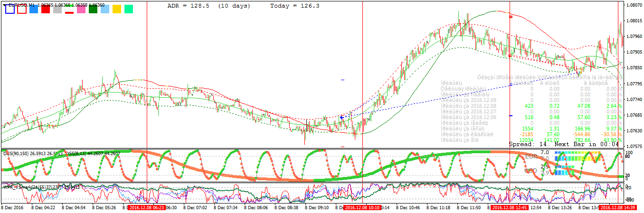Viewport: 644px width, 213px height.
Task: Select the dark green square swatch
Action: pos(93,9)
